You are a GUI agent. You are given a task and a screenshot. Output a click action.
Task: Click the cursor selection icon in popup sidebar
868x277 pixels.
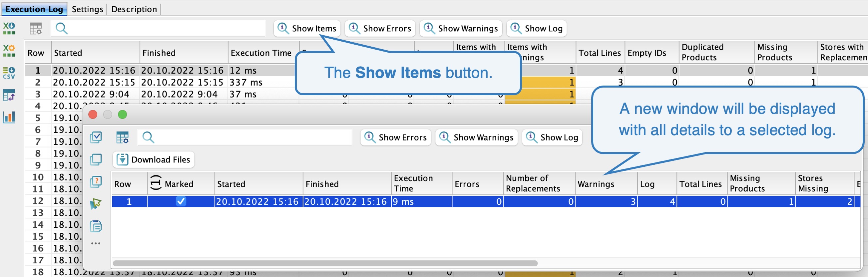pyautogui.click(x=96, y=204)
